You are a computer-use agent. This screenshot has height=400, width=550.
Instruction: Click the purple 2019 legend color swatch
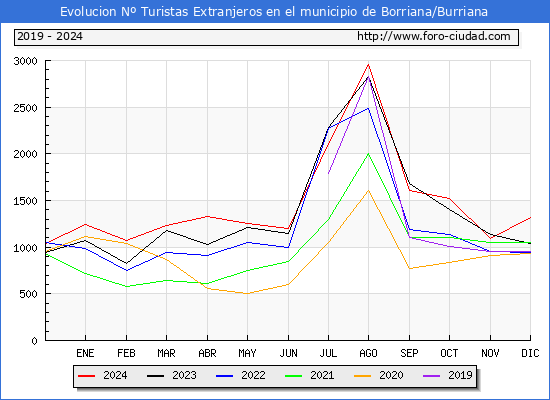(431, 376)
